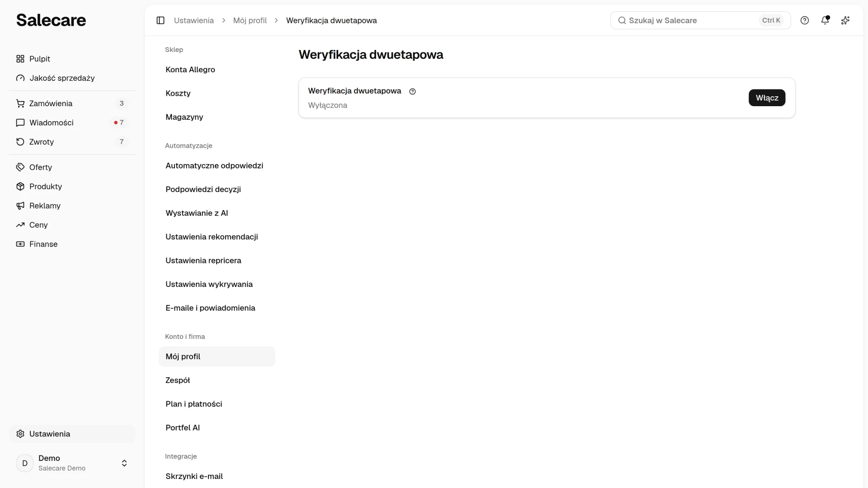Click Włącz to enable two-step verification
Image resolution: width=868 pixels, height=488 pixels.
pos(767,98)
